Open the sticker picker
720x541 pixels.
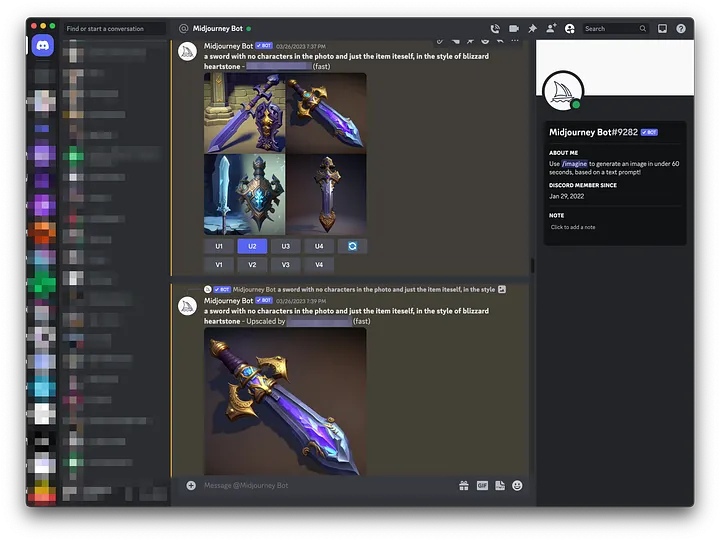coord(500,485)
